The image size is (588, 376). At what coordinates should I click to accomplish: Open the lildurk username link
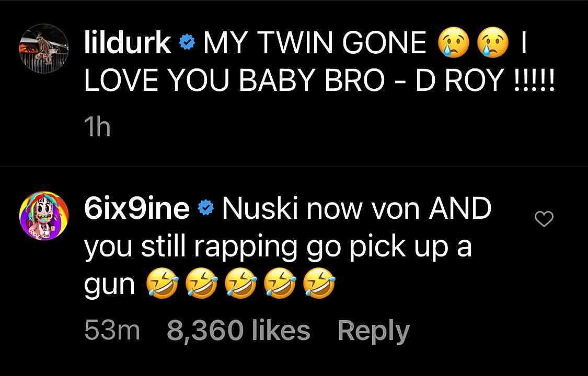pos(128,43)
